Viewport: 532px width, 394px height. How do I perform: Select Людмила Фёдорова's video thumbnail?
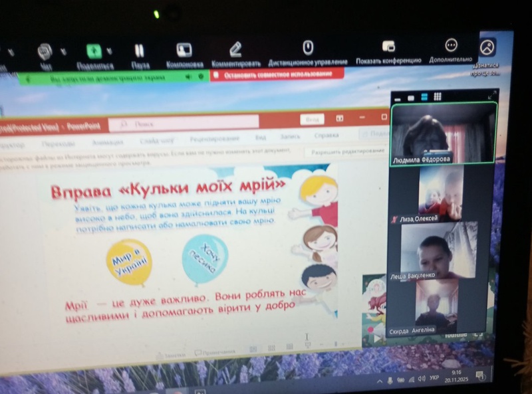coord(443,133)
